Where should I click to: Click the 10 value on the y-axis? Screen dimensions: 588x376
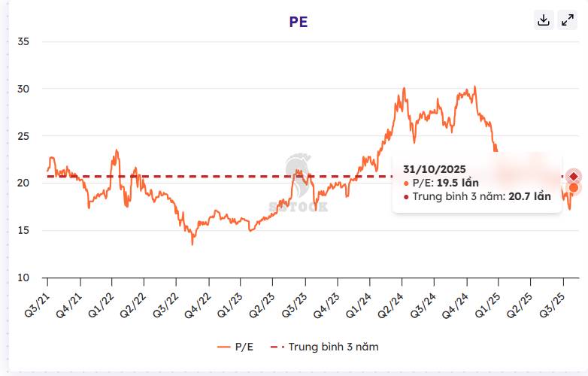[x=23, y=277]
